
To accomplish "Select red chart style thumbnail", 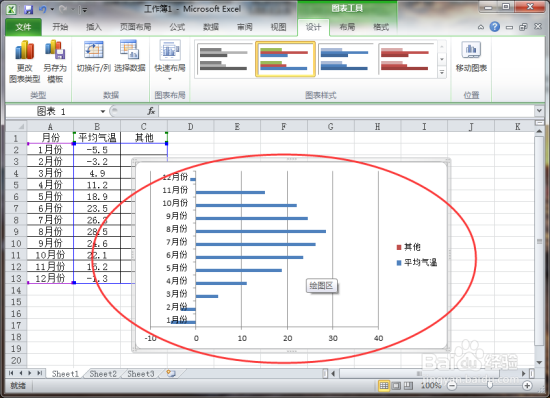I will 405,59.
